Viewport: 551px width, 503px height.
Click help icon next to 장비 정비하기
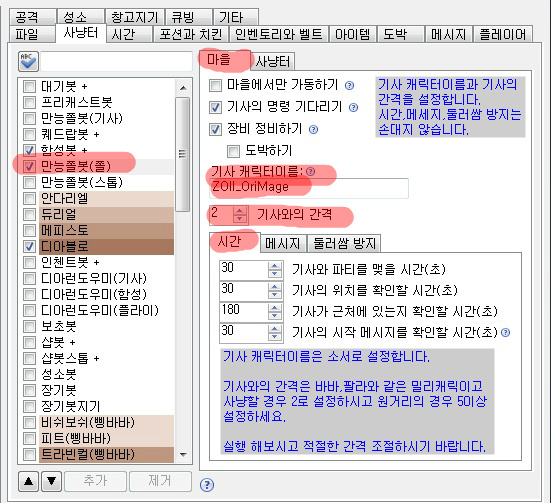313,130
